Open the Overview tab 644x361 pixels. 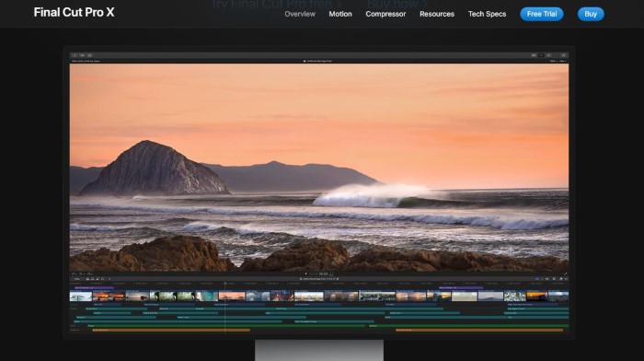point(300,14)
